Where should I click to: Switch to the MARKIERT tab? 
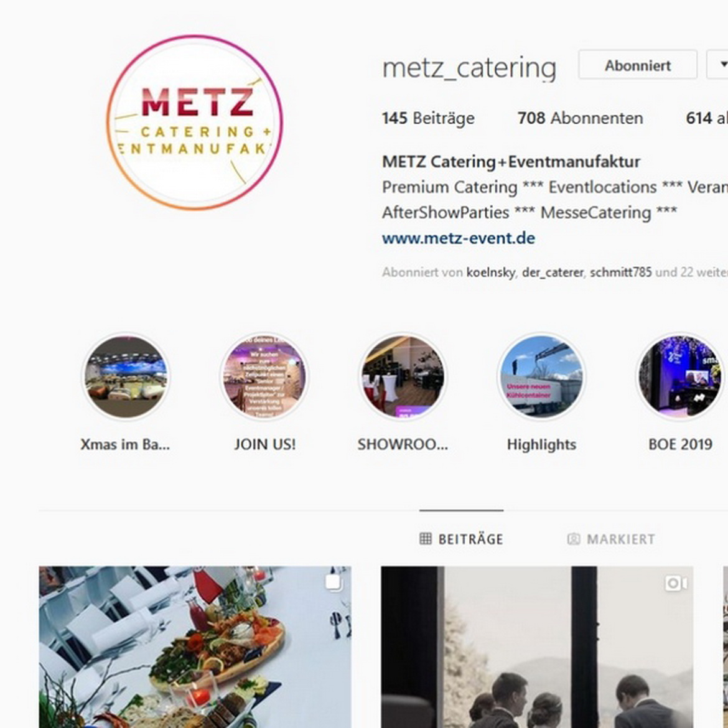click(x=611, y=539)
